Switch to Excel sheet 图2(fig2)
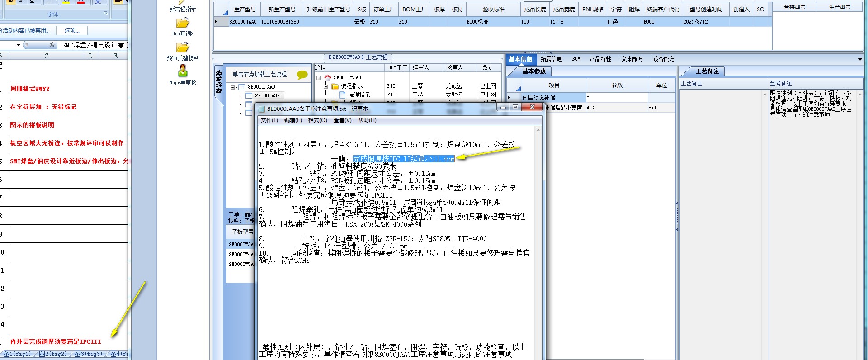Viewport: 868px width, 360px height. click(x=54, y=354)
